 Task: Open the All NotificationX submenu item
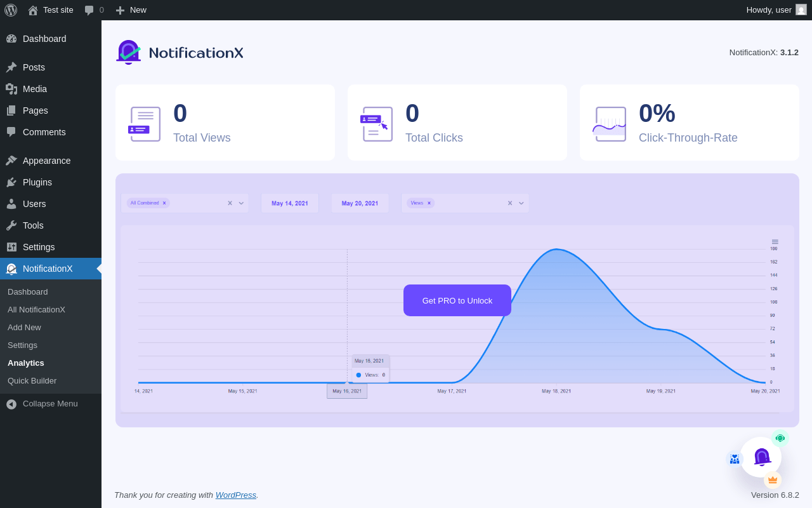[x=36, y=310]
